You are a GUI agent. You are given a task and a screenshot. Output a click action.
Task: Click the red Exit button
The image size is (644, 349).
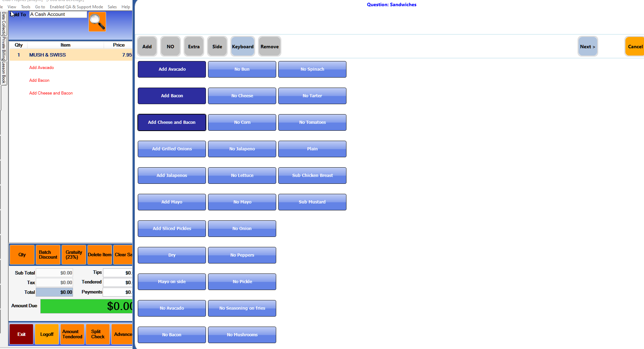21,334
